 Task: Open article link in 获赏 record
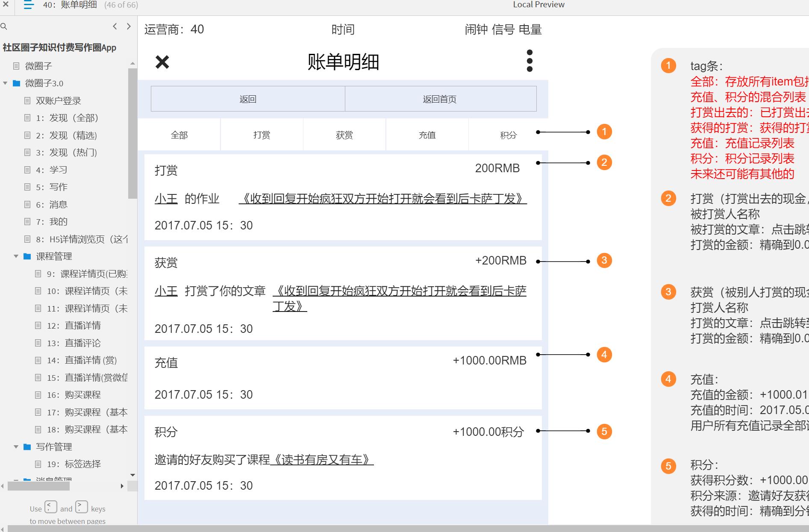pyautogui.click(x=400, y=298)
